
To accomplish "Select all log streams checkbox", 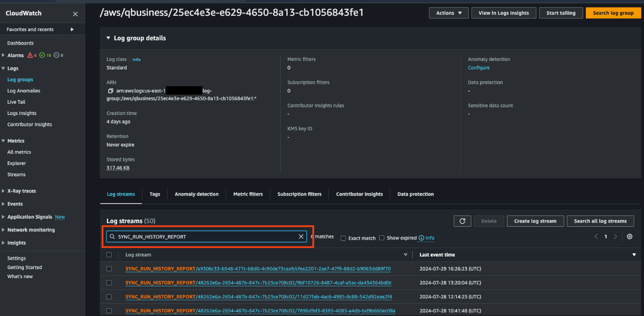I will point(109,255).
